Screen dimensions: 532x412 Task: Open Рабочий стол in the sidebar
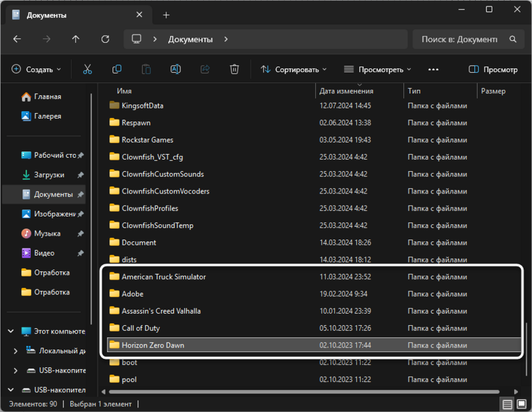[49, 155]
